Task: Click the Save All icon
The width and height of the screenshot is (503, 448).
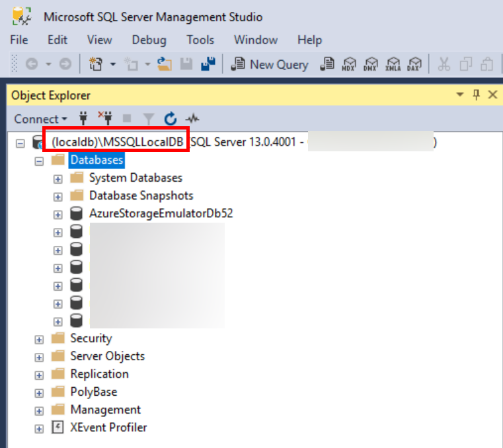Action: click(x=208, y=64)
